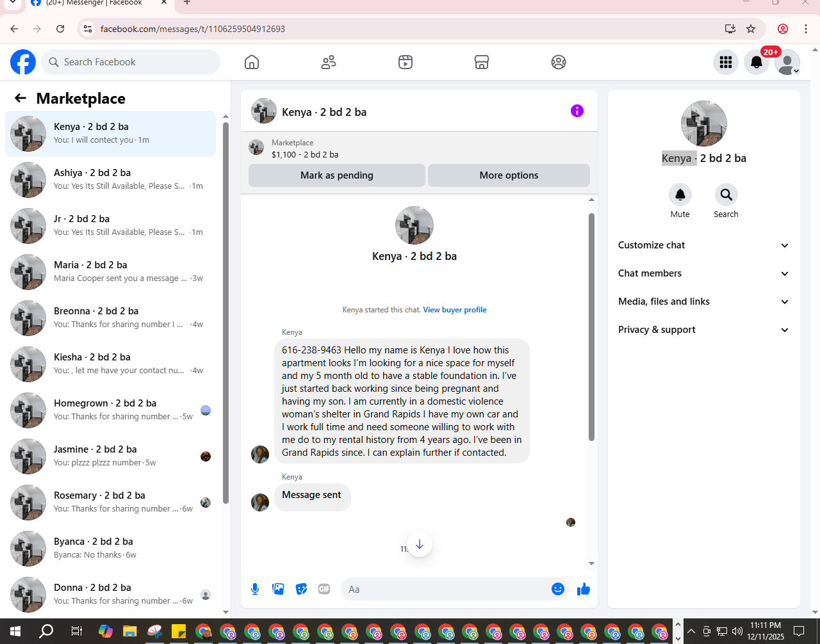Mute this conversation with the bell icon

680,194
